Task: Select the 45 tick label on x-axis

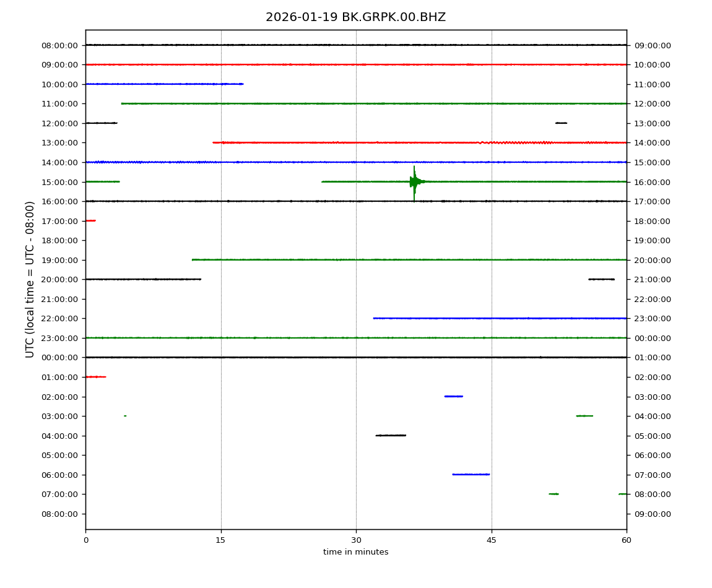Action: [492, 540]
